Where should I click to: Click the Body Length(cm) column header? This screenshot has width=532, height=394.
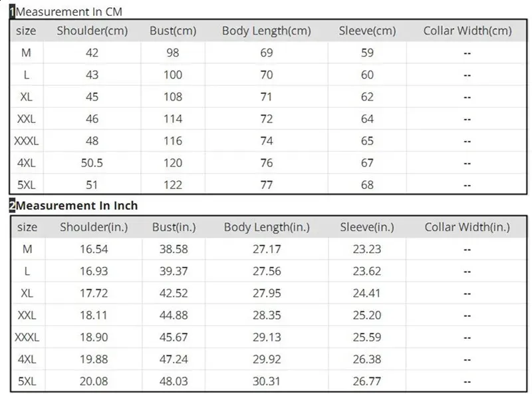click(266, 31)
